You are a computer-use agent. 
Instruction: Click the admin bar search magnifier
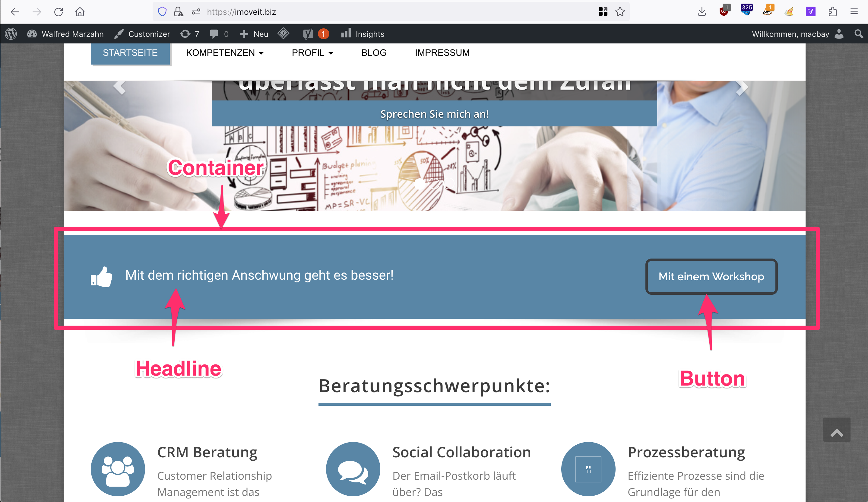[859, 34]
